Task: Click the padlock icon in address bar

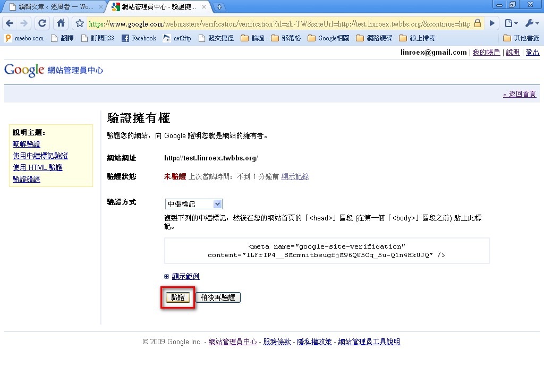Action: click(x=478, y=23)
